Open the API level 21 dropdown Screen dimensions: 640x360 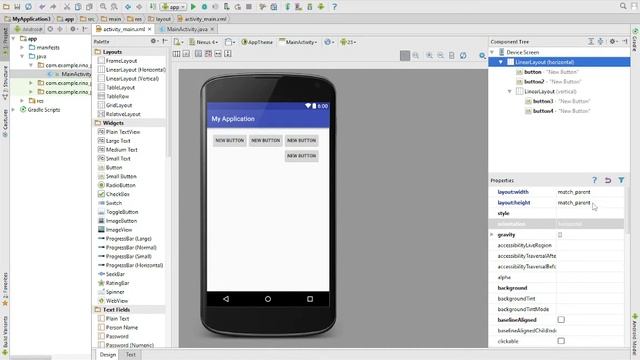tap(348, 42)
